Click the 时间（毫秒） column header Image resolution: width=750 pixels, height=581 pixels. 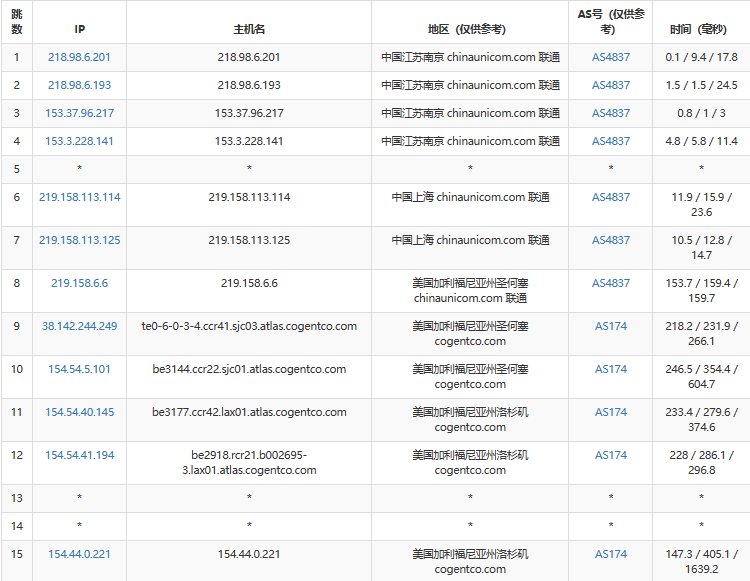[701, 29]
